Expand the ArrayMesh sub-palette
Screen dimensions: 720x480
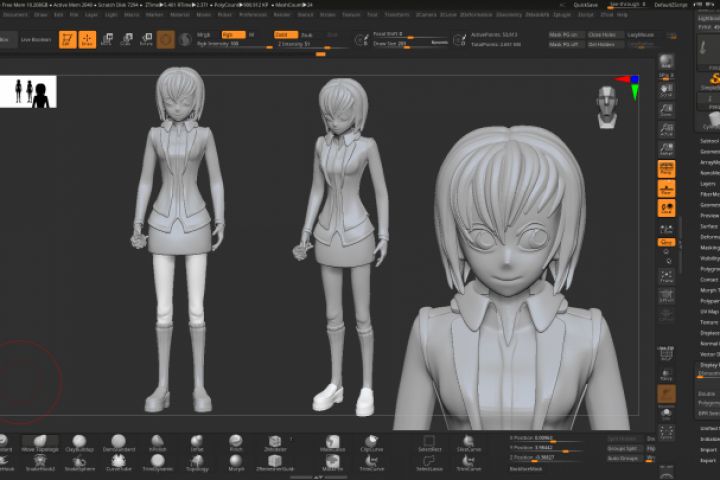pyautogui.click(x=709, y=162)
